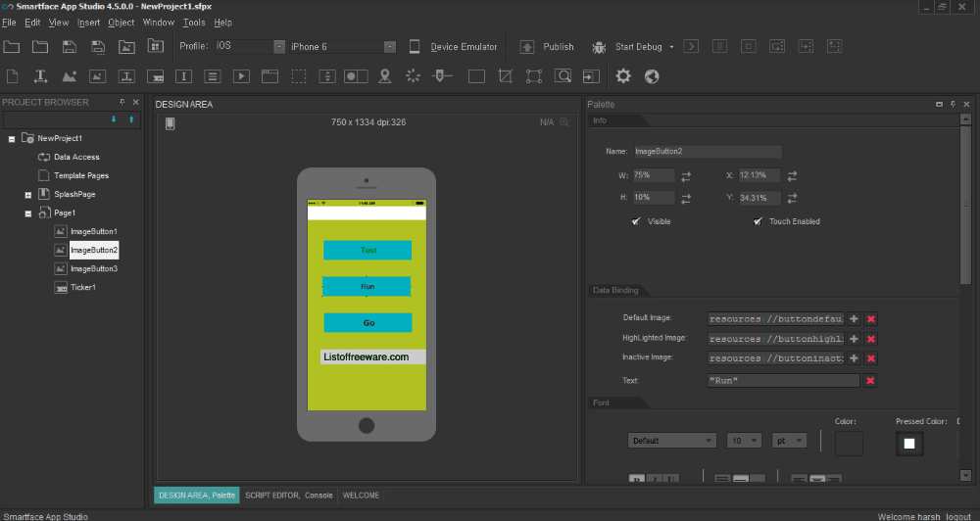Click the logout link

tap(958, 517)
